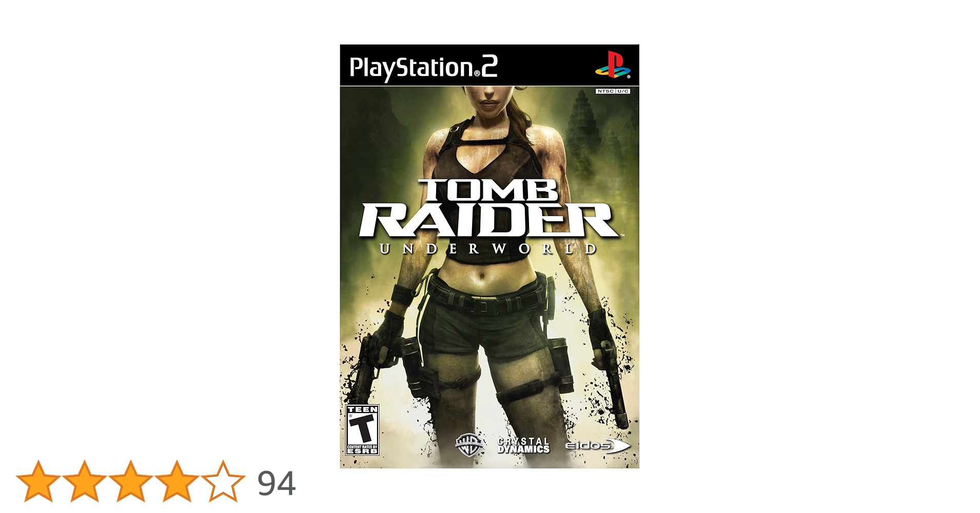
Task: Open the Tomb Raider Underworld cover image
Action: point(489,256)
